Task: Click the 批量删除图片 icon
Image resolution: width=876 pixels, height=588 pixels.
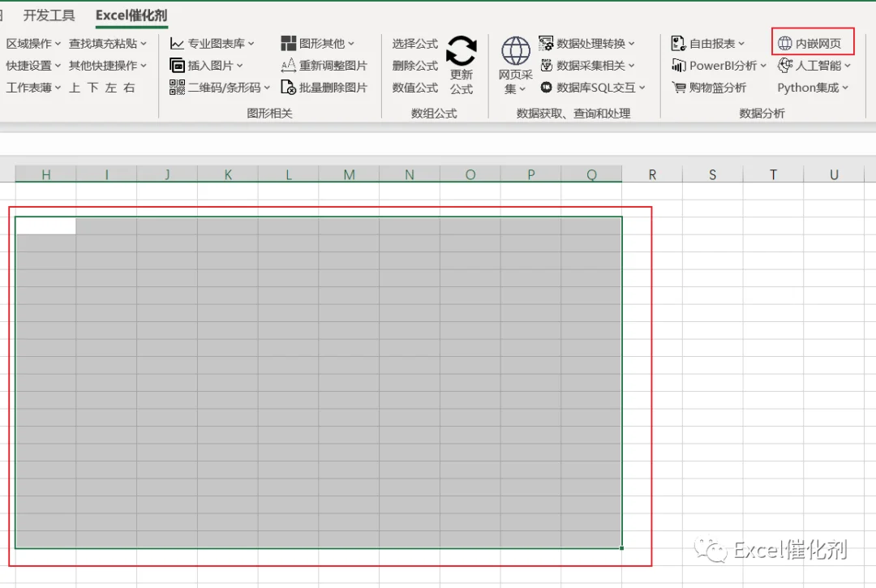Action: click(288, 87)
